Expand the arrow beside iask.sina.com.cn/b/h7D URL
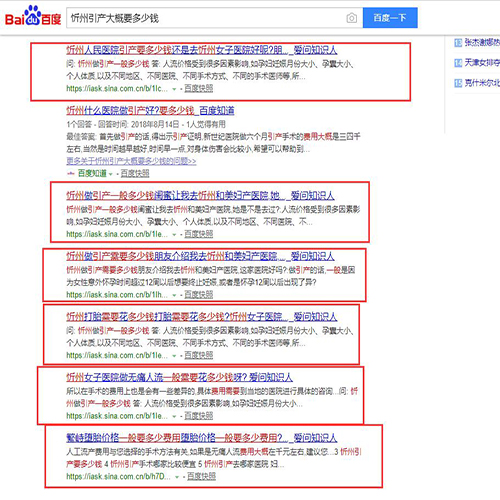Image resolution: width=500 pixels, height=500 pixels. pos(177,477)
